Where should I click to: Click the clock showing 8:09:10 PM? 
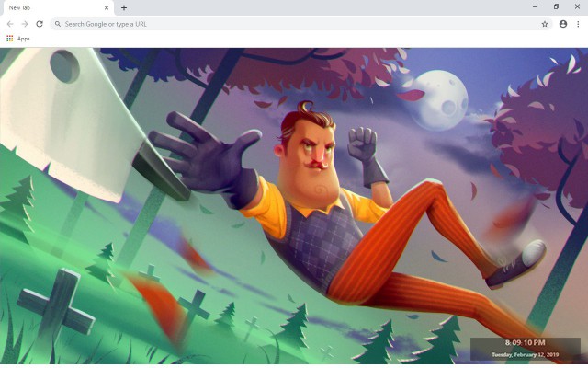click(525, 342)
